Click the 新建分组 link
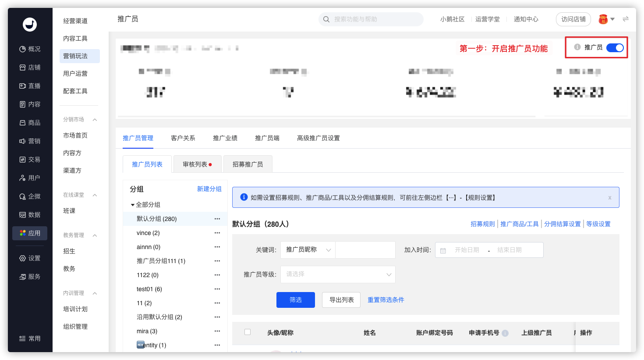 click(x=209, y=189)
